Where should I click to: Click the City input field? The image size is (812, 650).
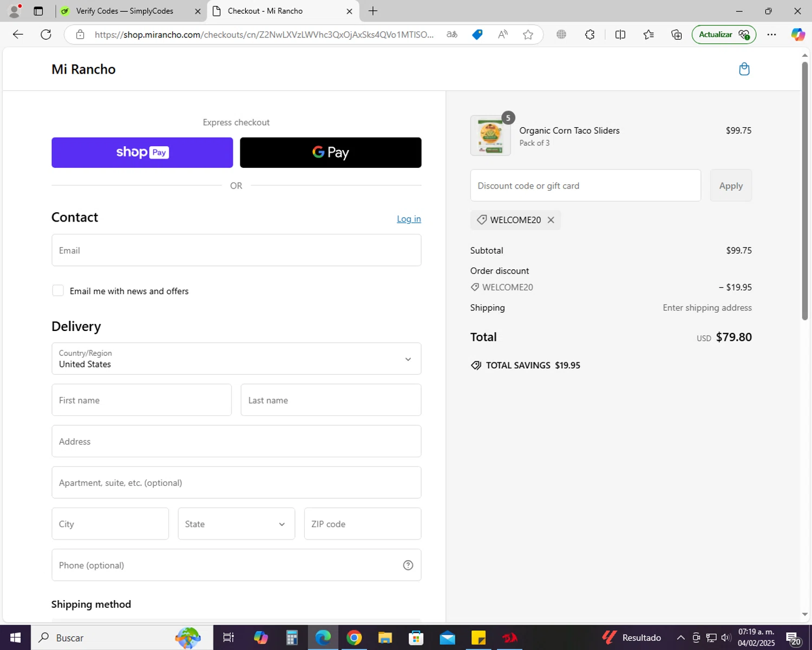[110, 524]
